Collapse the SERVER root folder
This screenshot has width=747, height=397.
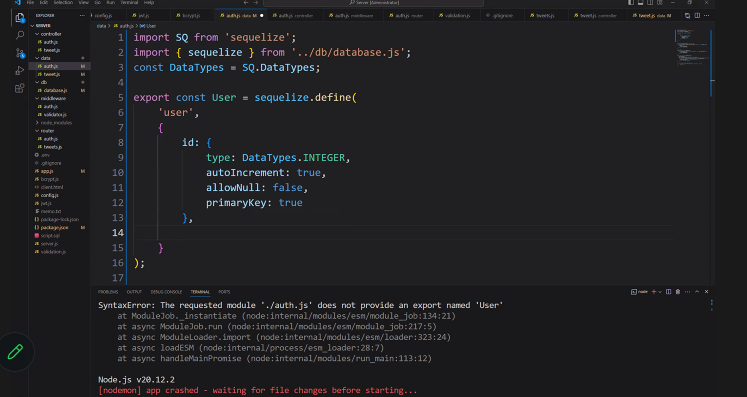[42, 26]
